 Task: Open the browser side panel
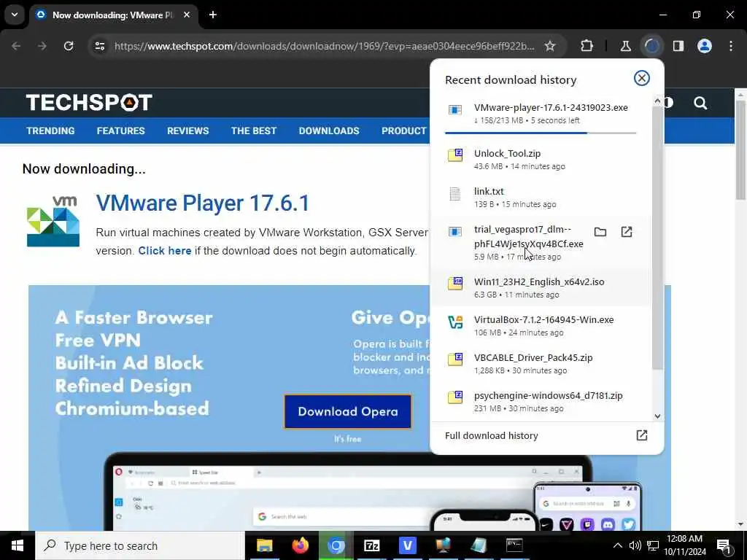pyautogui.click(x=678, y=46)
